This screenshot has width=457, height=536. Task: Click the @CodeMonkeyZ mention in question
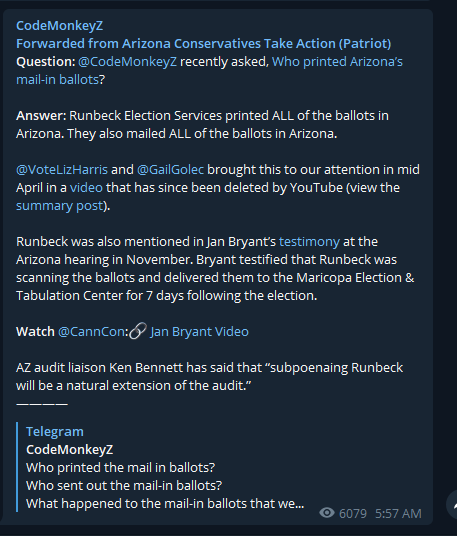tap(127, 62)
